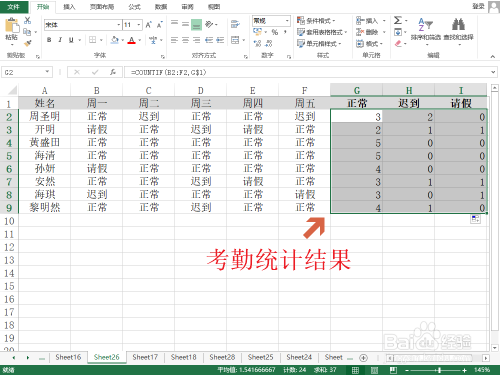Switch to the Formulas (公式) tab
500x375 pixels.
pos(134,7)
